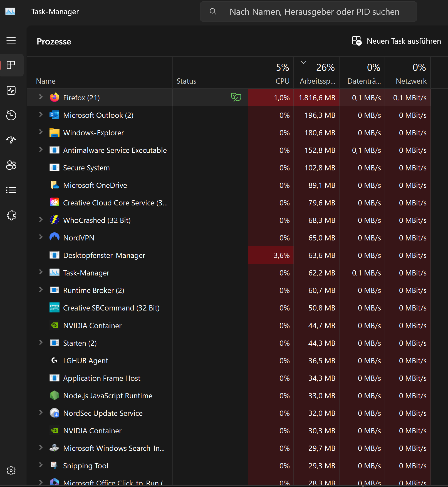Select the Processes sidebar icon

11,65
